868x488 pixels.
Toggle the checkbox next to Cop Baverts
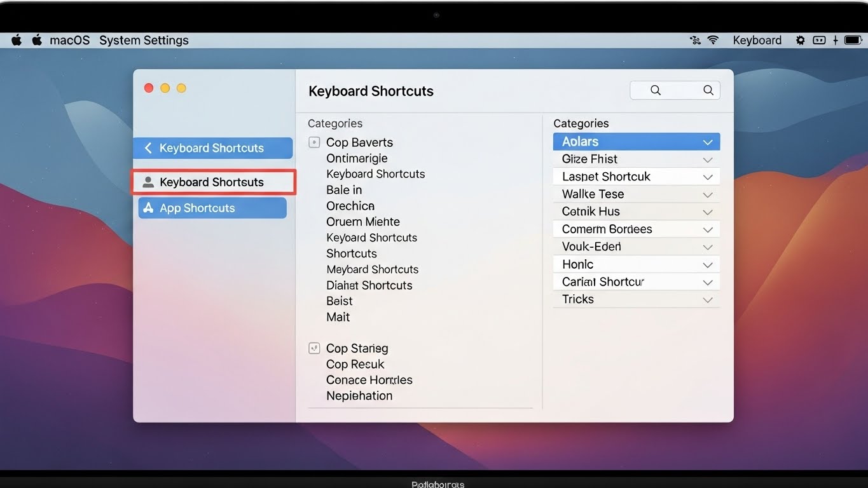(314, 142)
